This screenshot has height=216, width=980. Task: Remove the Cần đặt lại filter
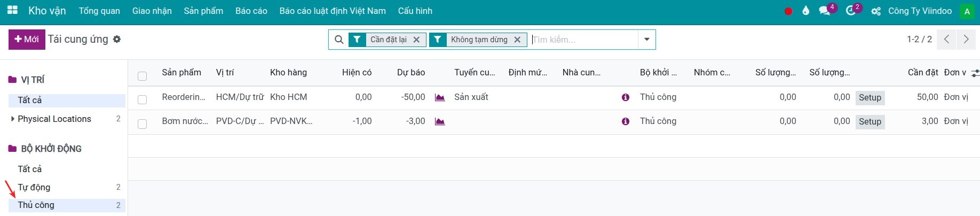click(x=416, y=40)
